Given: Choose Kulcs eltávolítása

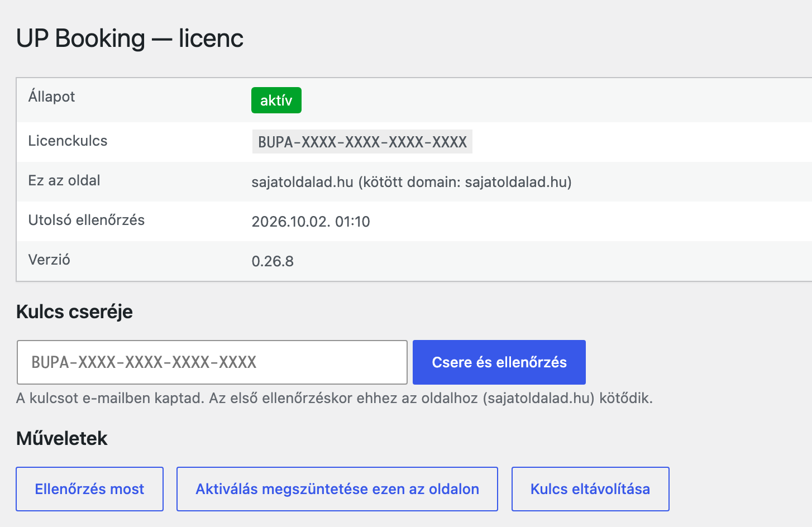Looking at the screenshot, I should click(x=590, y=489).
